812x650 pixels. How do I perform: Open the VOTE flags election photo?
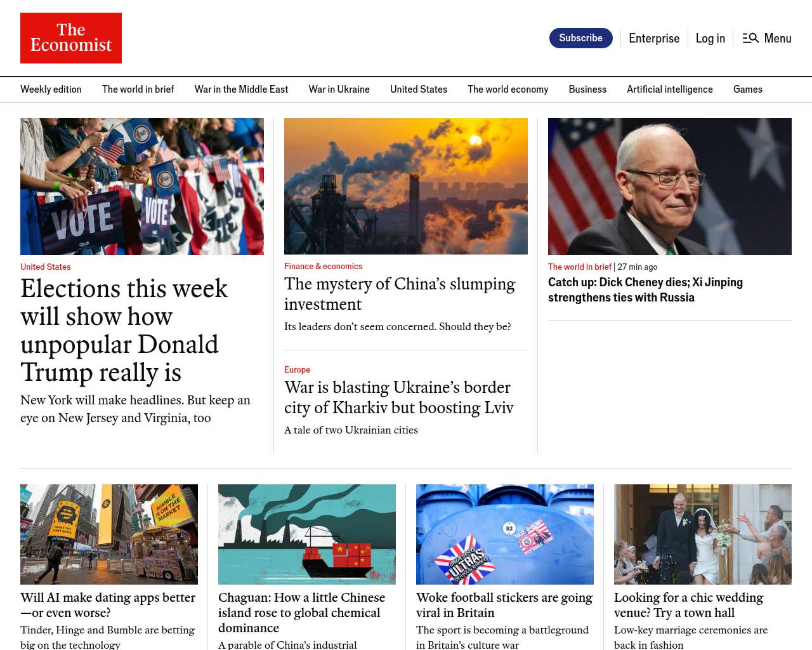pos(142,187)
